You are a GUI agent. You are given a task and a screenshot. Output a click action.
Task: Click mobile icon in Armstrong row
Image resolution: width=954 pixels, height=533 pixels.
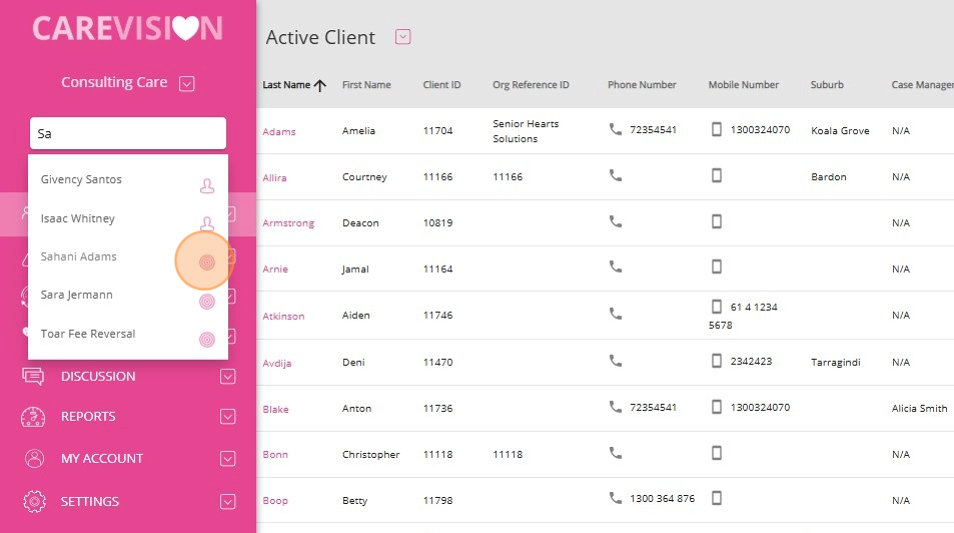click(x=717, y=221)
